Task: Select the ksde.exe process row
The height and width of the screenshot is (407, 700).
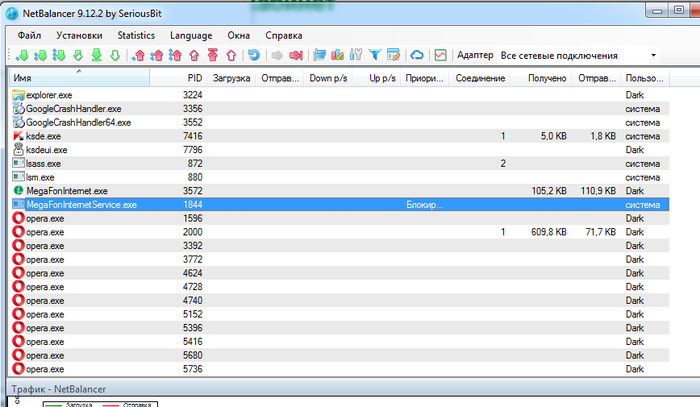Action: click(44, 135)
